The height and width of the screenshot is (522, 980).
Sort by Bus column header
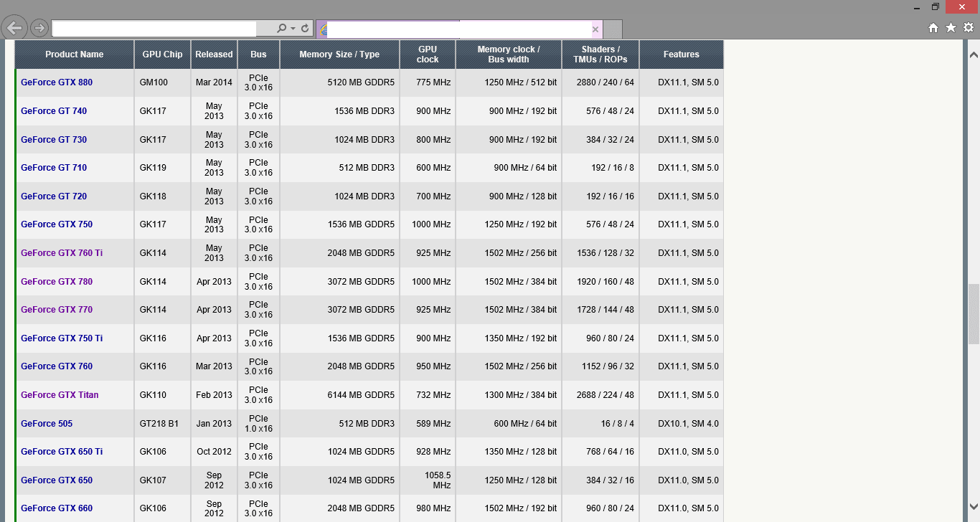click(x=258, y=54)
